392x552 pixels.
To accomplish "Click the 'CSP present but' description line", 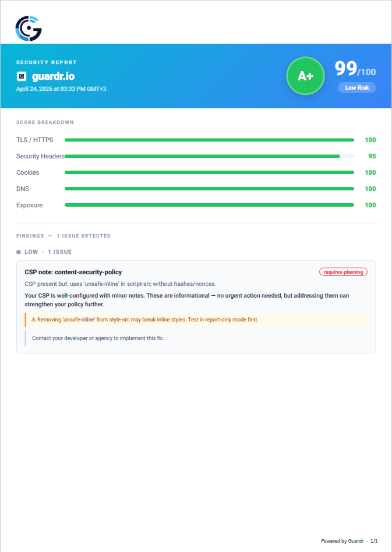I will (x=121, y=284).
